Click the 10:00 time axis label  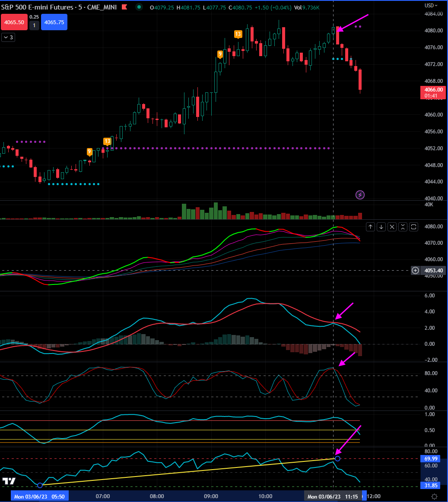point(265,496)
